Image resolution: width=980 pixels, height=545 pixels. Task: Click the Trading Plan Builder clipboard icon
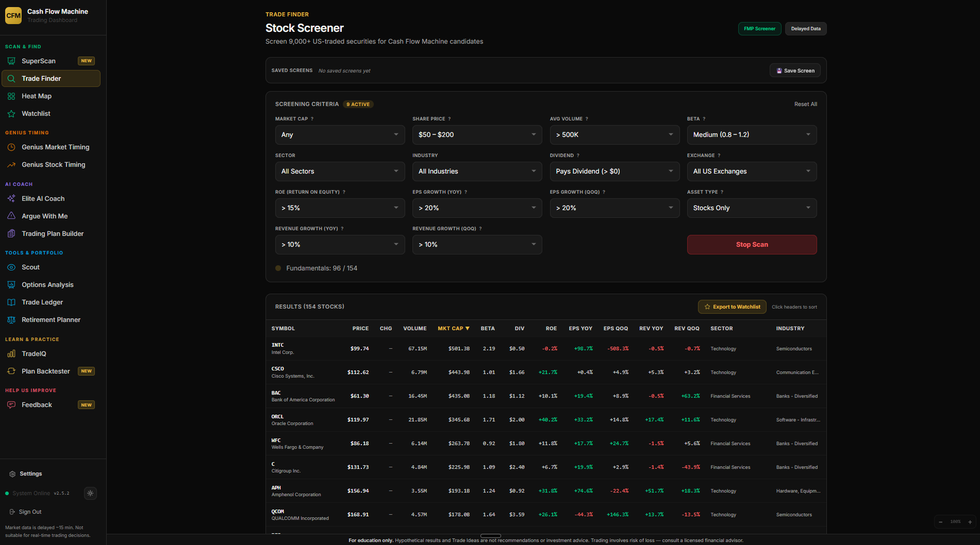(11, 234)
